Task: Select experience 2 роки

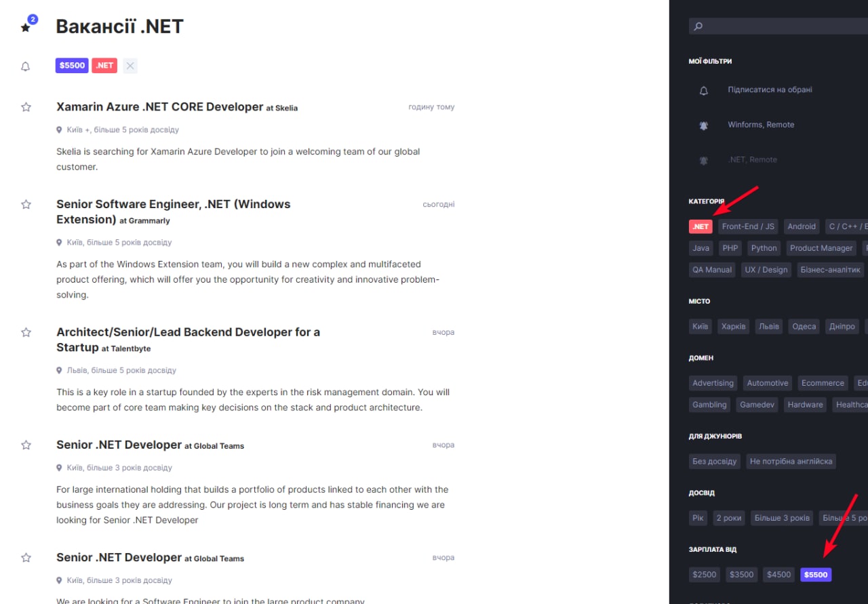Action: point(730,518)
